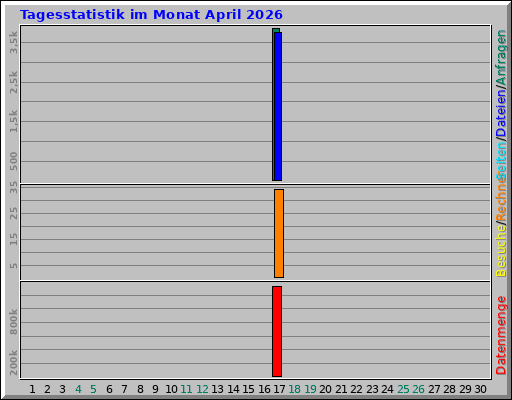Click the 'Datenmenge' legend label

pyautogui.click(x=501, y=335)
